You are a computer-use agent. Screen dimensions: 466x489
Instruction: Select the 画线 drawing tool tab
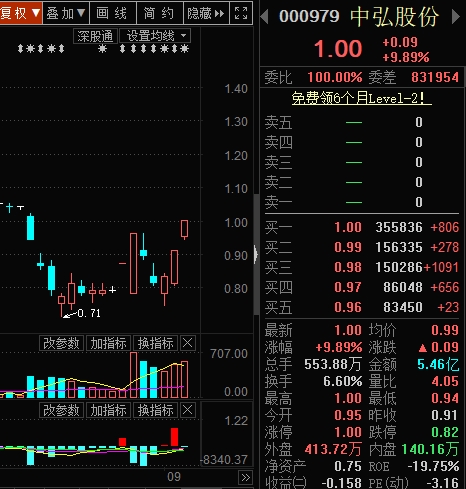113,13
